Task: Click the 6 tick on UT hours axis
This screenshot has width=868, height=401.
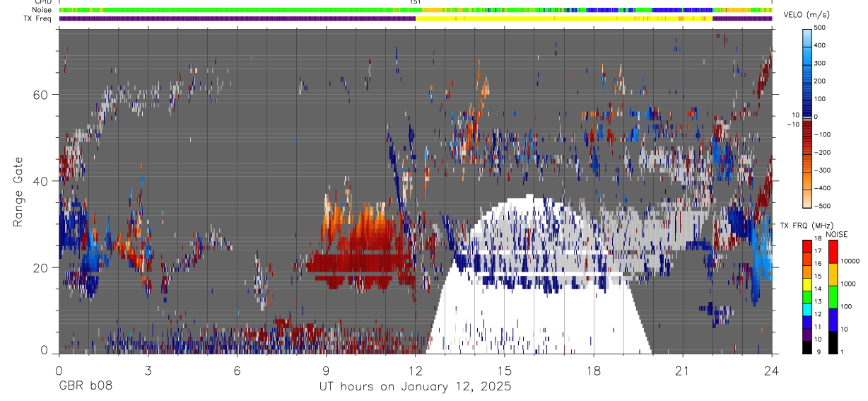Action: (x=237, y=371)
